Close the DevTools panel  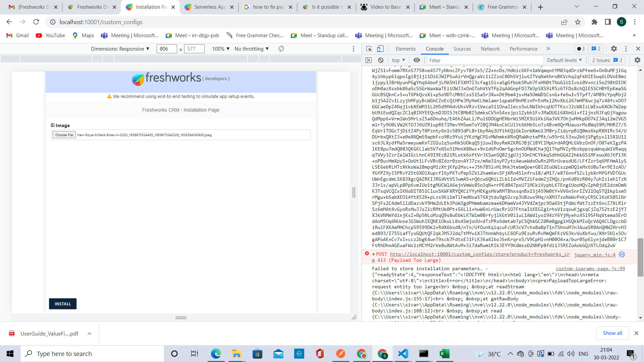(x=638, y=49)
